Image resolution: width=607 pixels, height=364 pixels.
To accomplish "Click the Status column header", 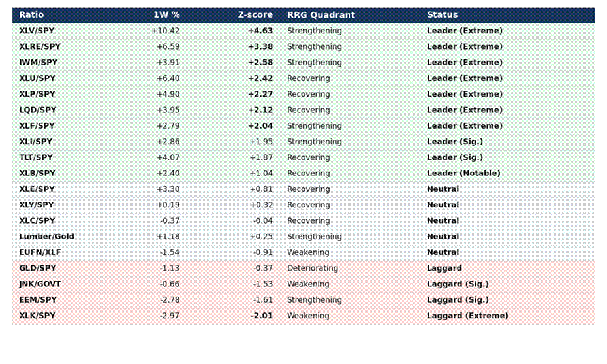I will [442, 15].
